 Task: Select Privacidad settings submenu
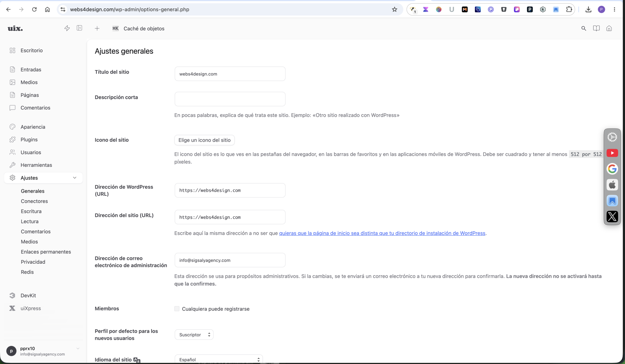coord(33,262)
